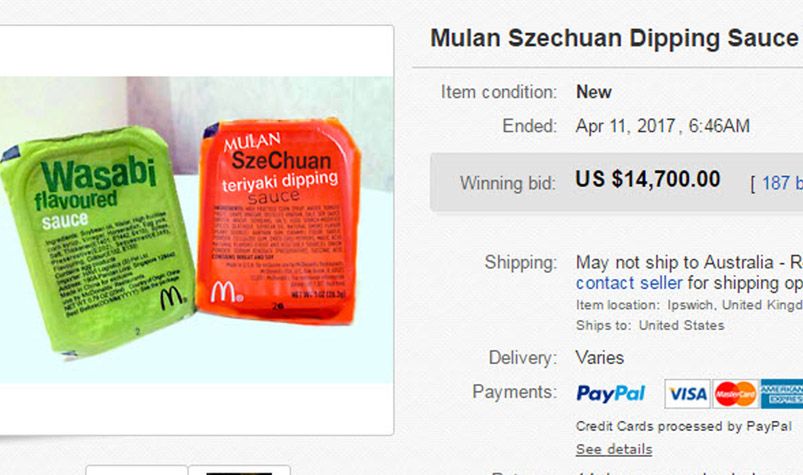Image resolution: width=803 pixels, height=475 pixels.
Task: Click the Mulan Szechuan Dipping Sauce title
Action: pyautogui.click(x=615, y=38)
